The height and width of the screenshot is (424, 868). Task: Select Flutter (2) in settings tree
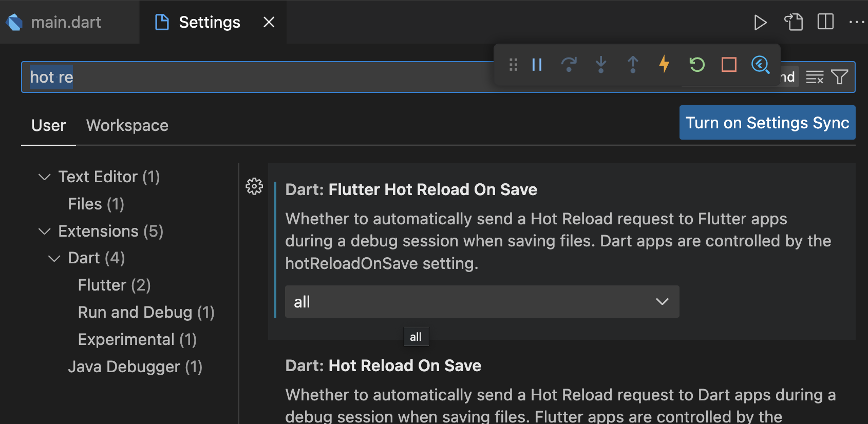coord(114,285)
